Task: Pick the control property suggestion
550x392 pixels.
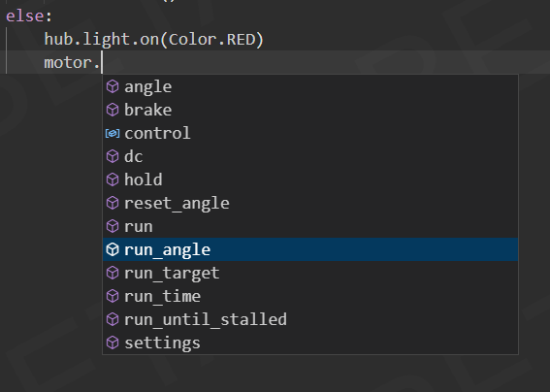Action: pos(310,133)
